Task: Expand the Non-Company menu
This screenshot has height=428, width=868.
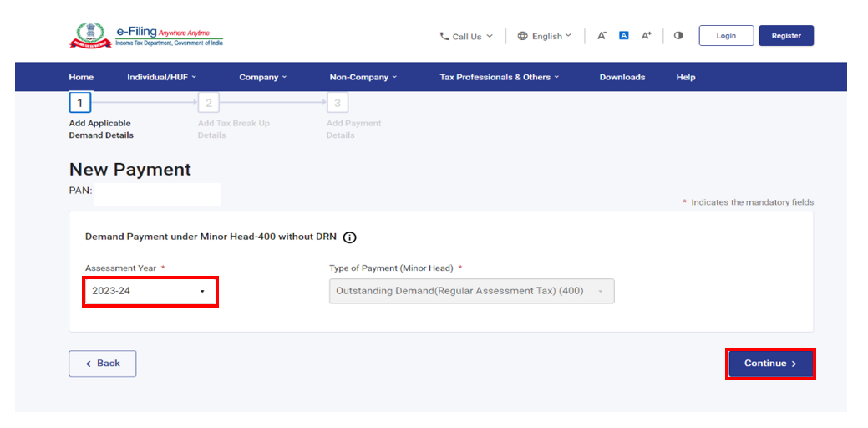Action: coord(363,77)
